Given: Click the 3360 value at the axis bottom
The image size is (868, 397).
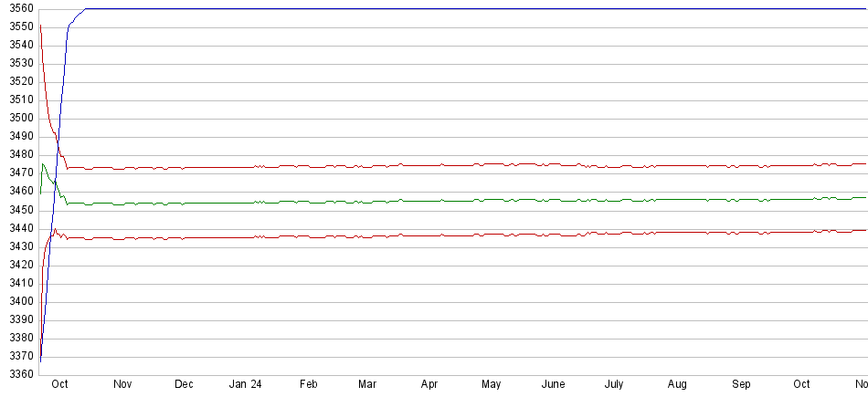Looking at the screenshot, I should [x=17, y=374].
